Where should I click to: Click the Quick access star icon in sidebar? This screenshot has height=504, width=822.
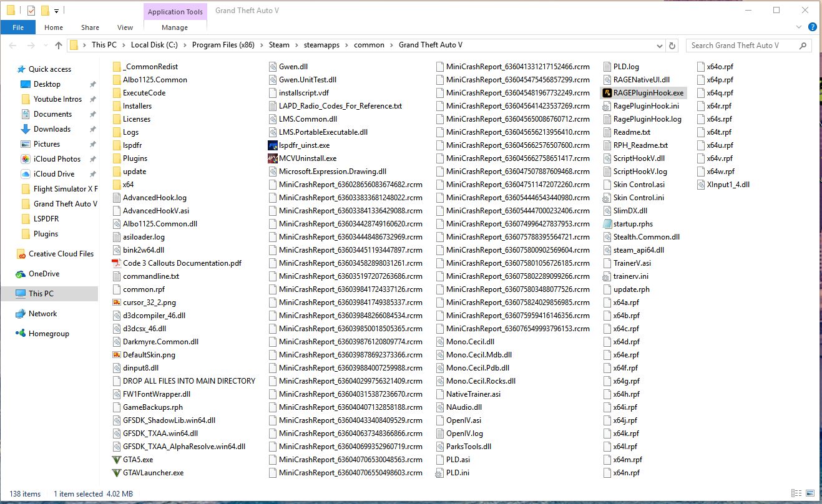(21, 69)
